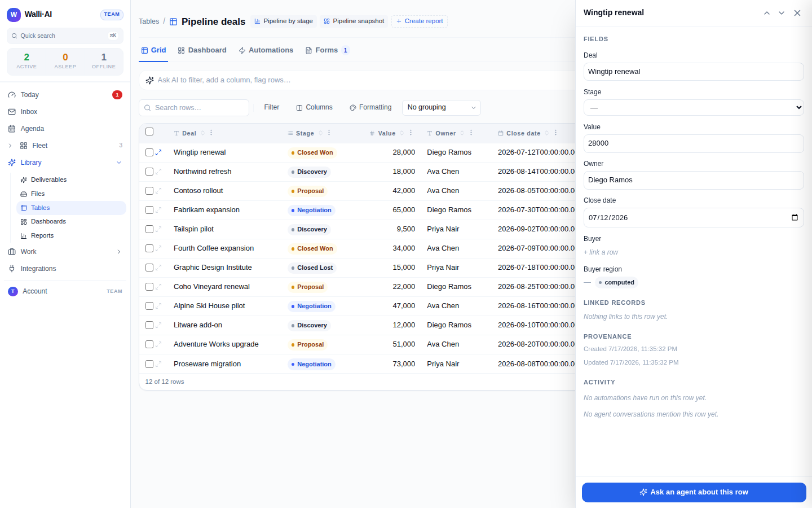Viewport: 812px width, 508px height.
Task: Open Reports in the Library section
Action: 71,236
